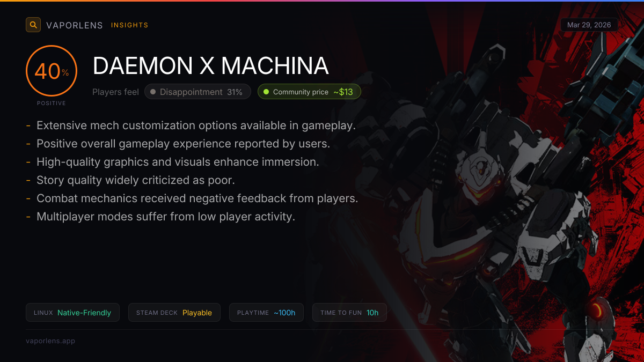This screenshot has width=644, height=362.
Task: Click the 40% positive score circle
Action: point(52,71)
